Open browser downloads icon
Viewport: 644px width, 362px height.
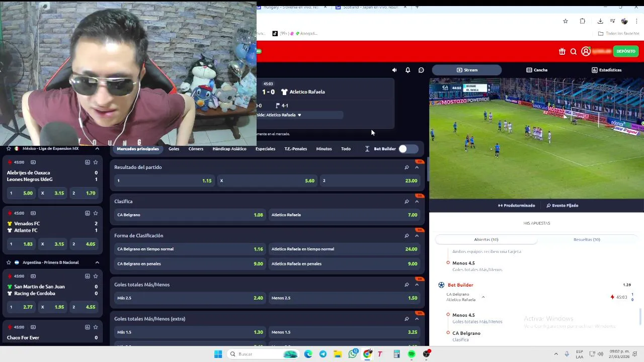click(600, 21)
